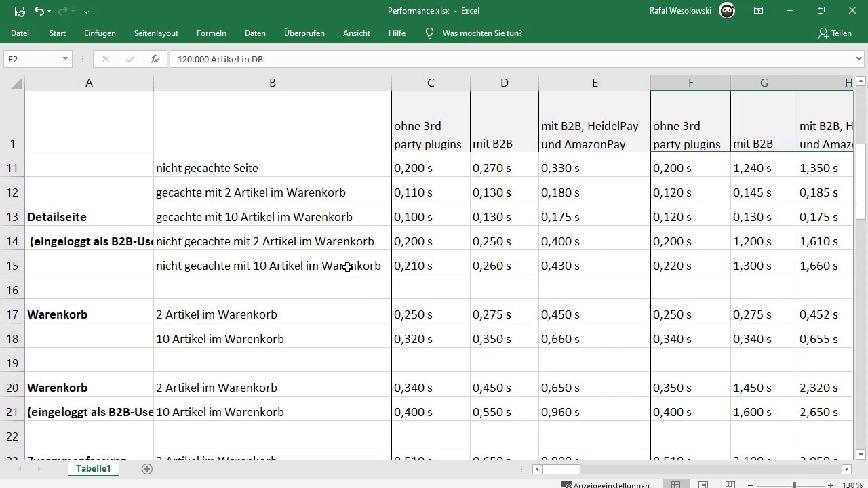
Task: Switch to Page Layout view icon
Action: point(703,485)
